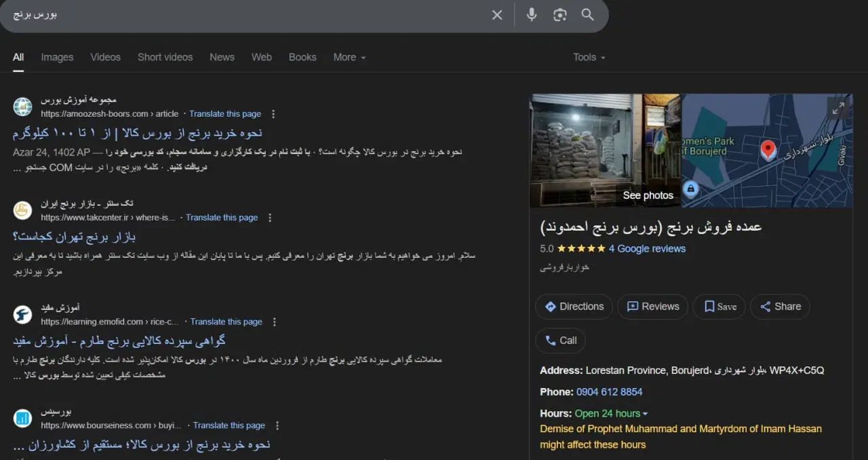868x460 pixels.
Task: Open the Reviews button
Action: (x=653, y=307)
